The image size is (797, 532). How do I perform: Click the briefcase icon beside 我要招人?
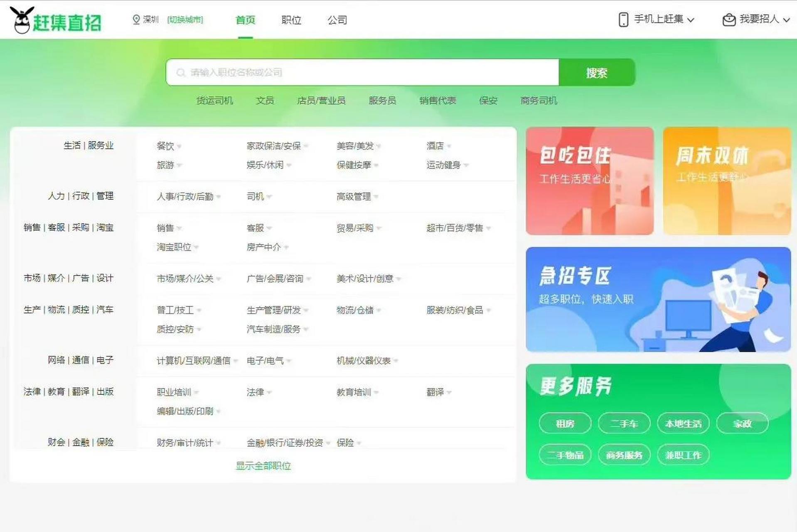tap(729, 20)
